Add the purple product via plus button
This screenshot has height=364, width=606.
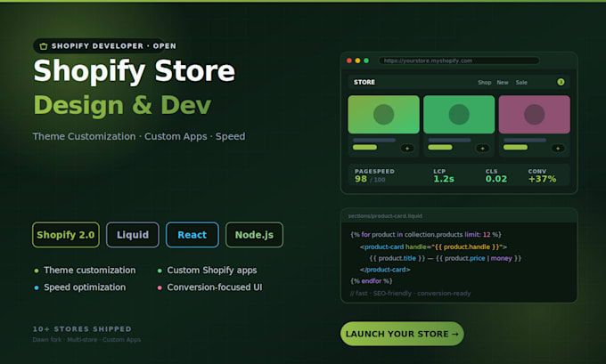click(x=558, y=149)
